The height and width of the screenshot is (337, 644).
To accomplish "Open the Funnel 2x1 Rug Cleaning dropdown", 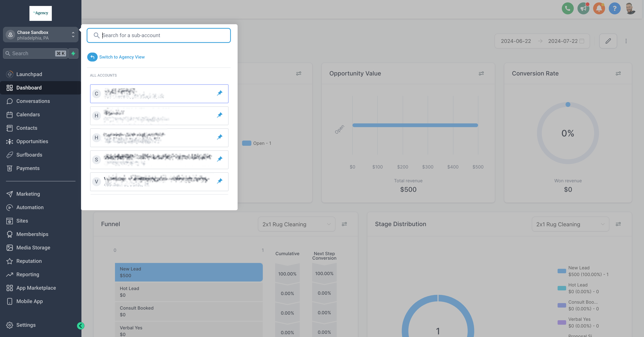I will tap(296, 224).
